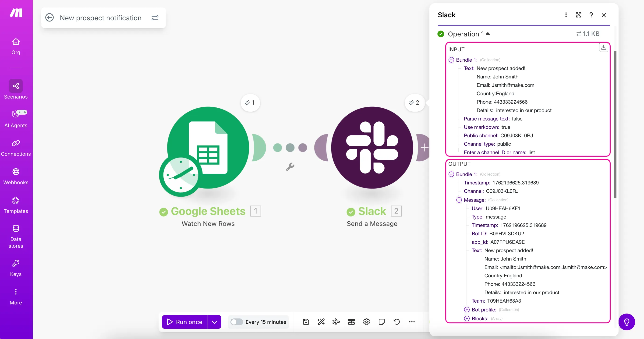Click the Channel type: public row
The height and width of the screenshot is (339, 644).
pyautogui.click(x=487, y=144)
